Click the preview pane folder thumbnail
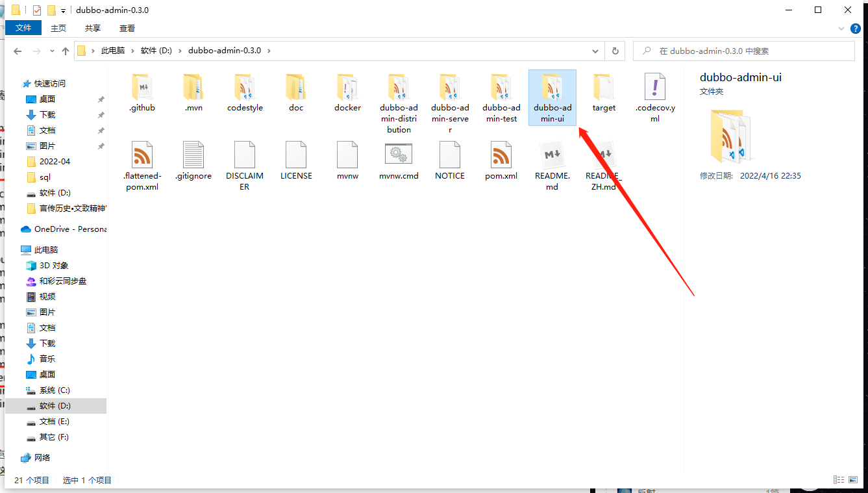The width and height of the screenshot is (868, 493). (x=731, y=136)
